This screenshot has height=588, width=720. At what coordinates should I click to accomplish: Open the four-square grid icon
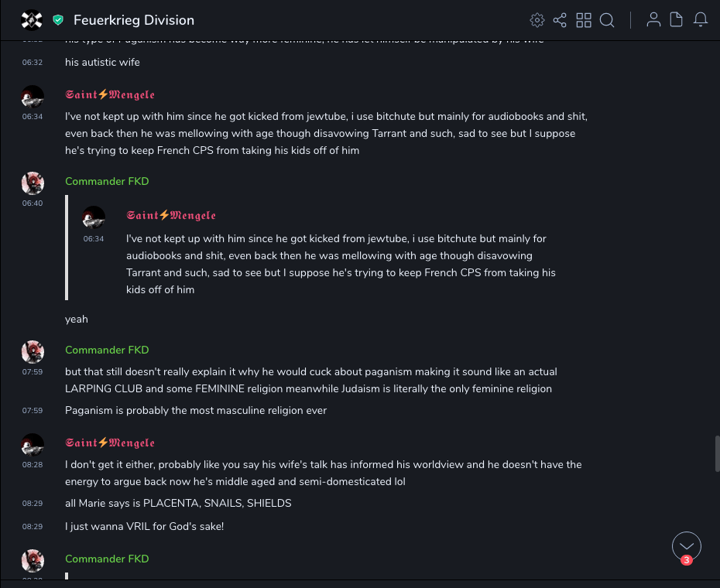pos(584,20)
